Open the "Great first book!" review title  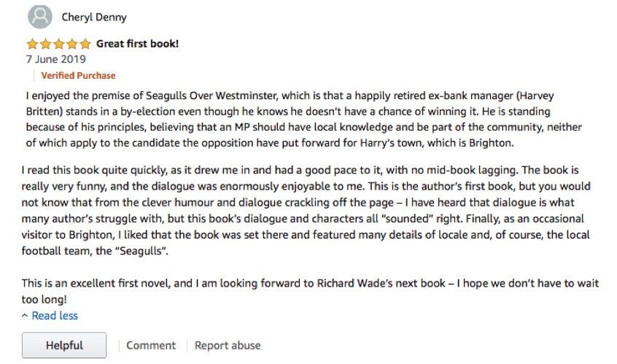tap(137, 44)
